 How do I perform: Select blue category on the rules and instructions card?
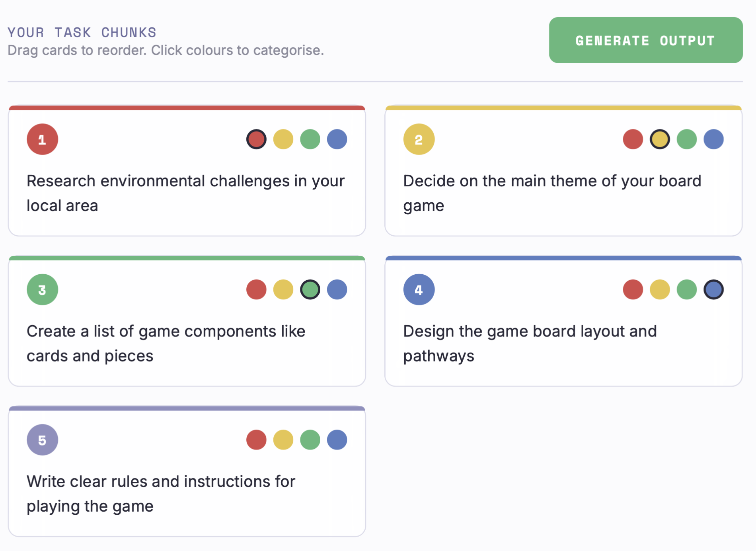337,440
